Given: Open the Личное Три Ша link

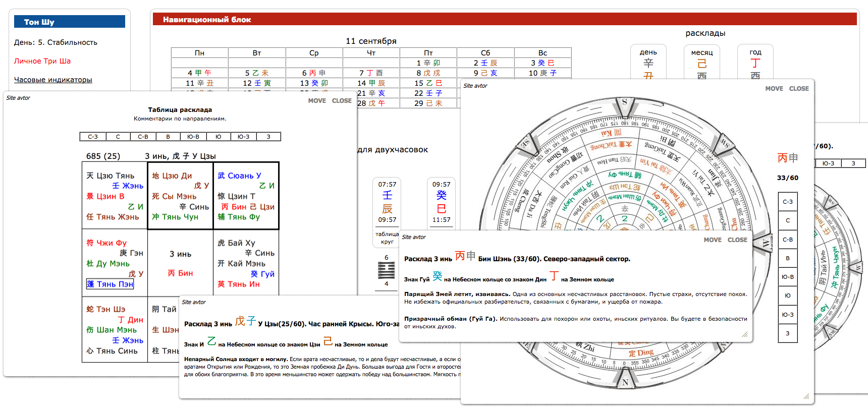Looking at the screenshot, I should 42,61.
